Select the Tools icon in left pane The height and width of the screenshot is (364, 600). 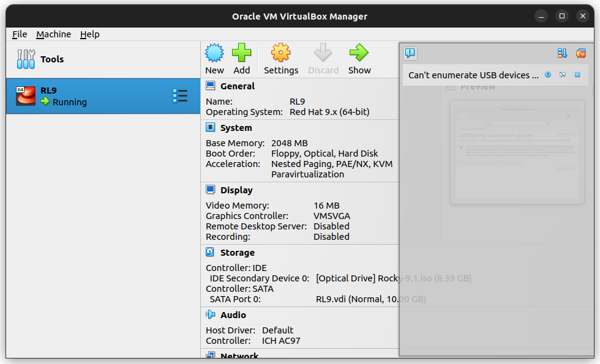(x=26, y=59)
